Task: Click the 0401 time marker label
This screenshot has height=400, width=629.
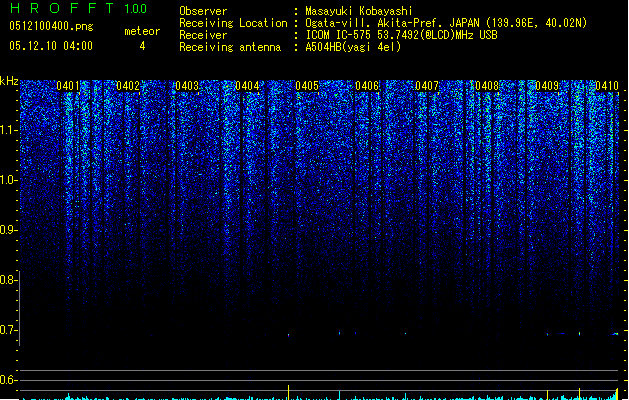Action: (x=68, y=86)
